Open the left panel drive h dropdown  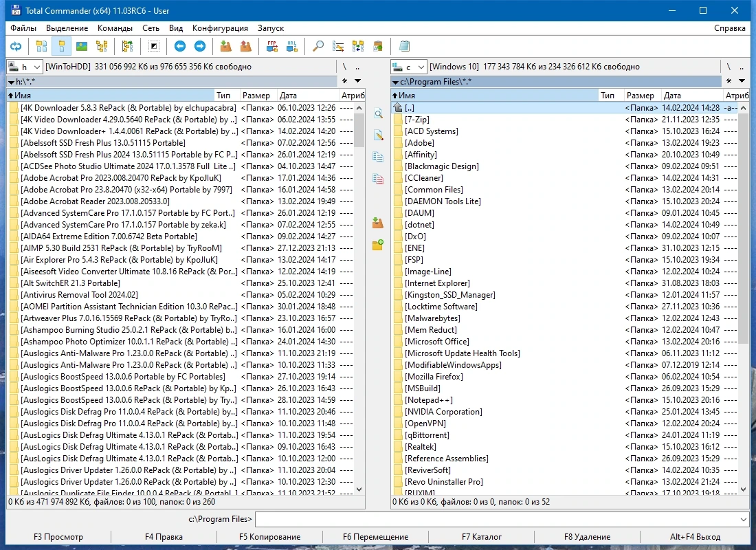click(25, 67)
